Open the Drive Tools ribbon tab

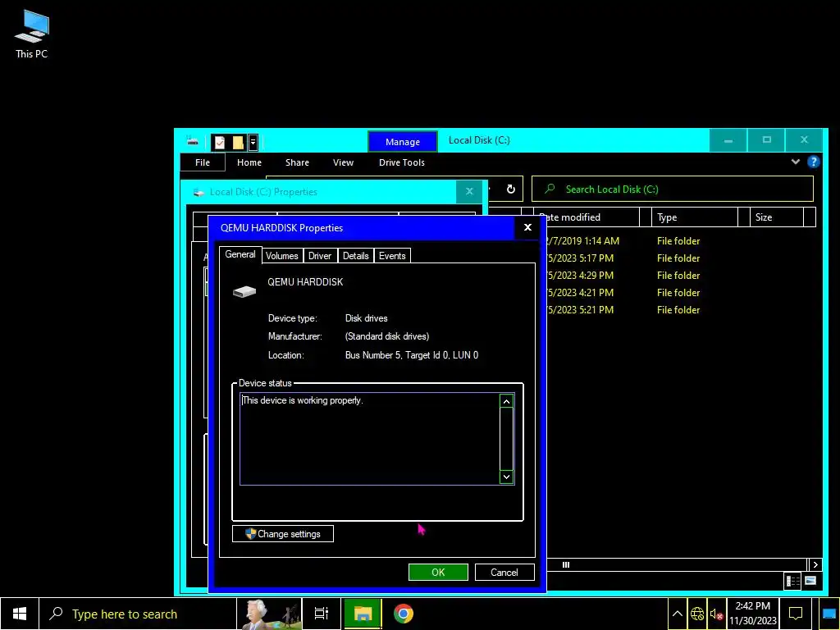402,162
